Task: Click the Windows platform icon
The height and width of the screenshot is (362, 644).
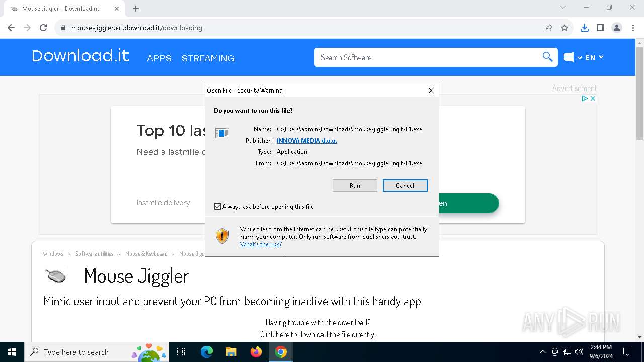Action: pos(569,57)
